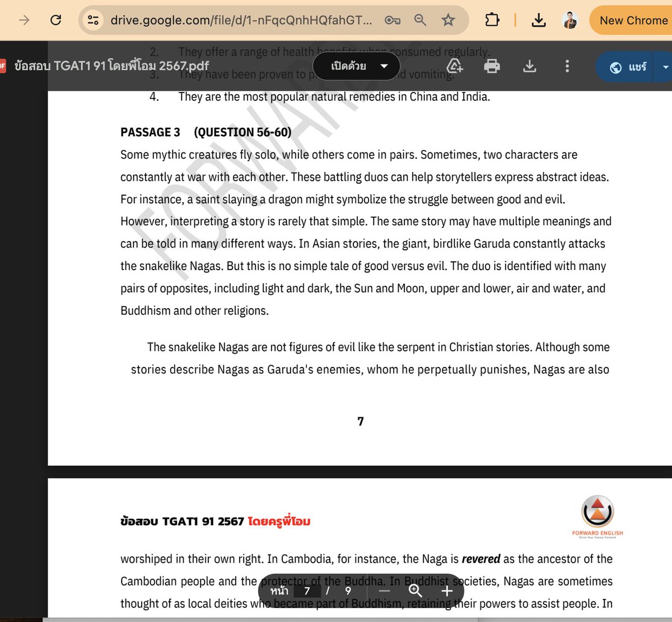Screen dimensions: 672x622
Task: Open Chrome downloads tray icon
Action: [x=538, y=20]
